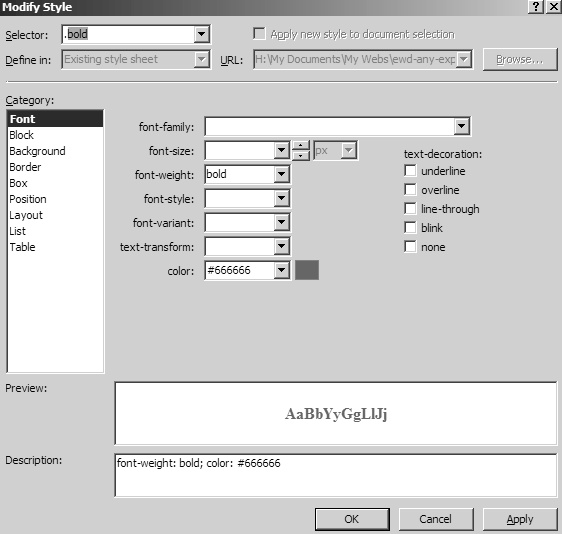The width and height of the screenshot is (562, 534).
Task: Check the overline option
Action: (410, 190)
